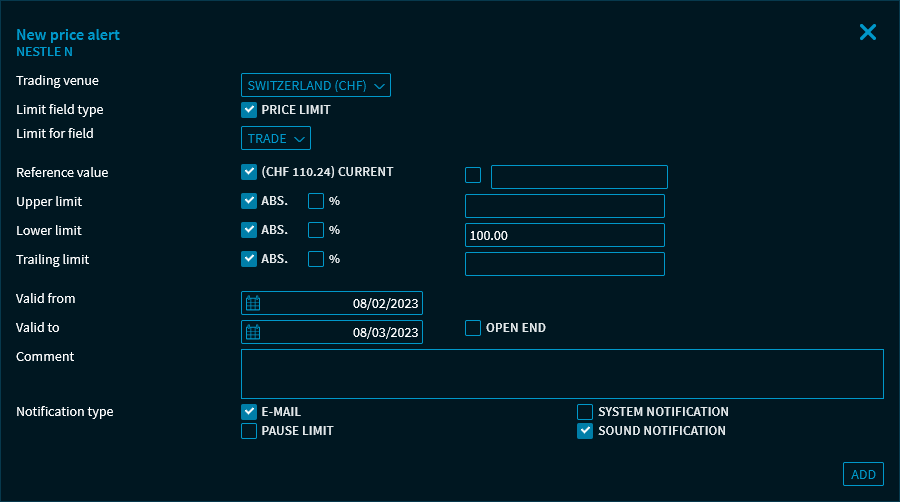
Task: Turn off SOUND NOTIFICATION
Action: point(585,431)
